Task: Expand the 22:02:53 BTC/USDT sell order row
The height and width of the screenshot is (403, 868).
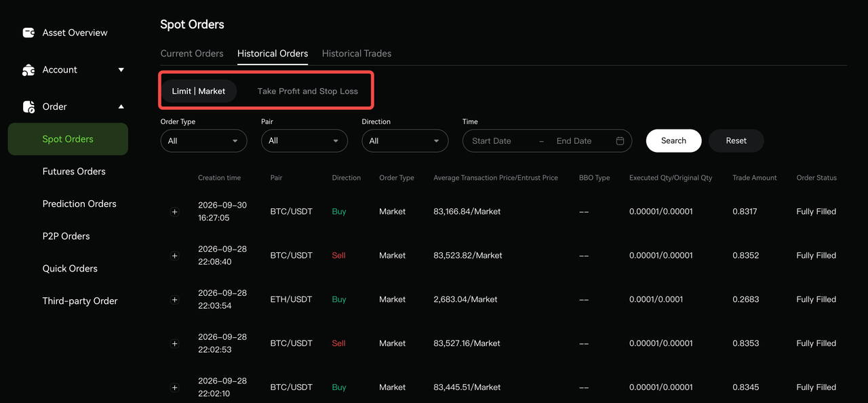Action: point(174,344)
